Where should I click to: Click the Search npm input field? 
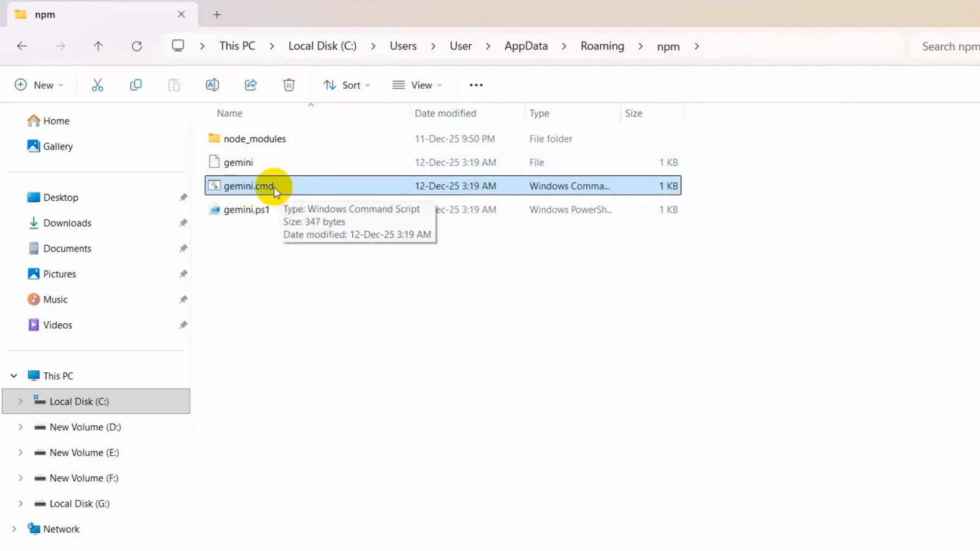pyautogui.click(x=946, y=47)
